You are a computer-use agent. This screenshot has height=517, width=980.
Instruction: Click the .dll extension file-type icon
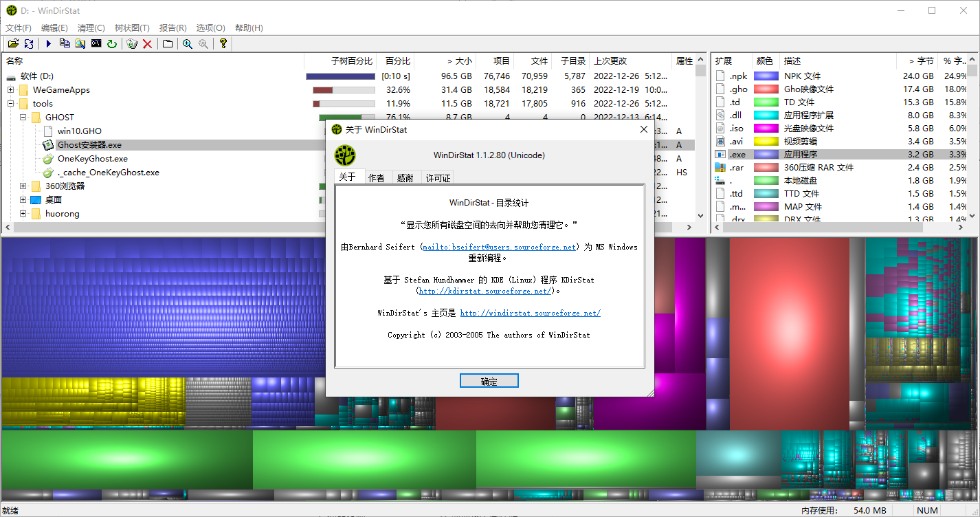click(721, 115)
